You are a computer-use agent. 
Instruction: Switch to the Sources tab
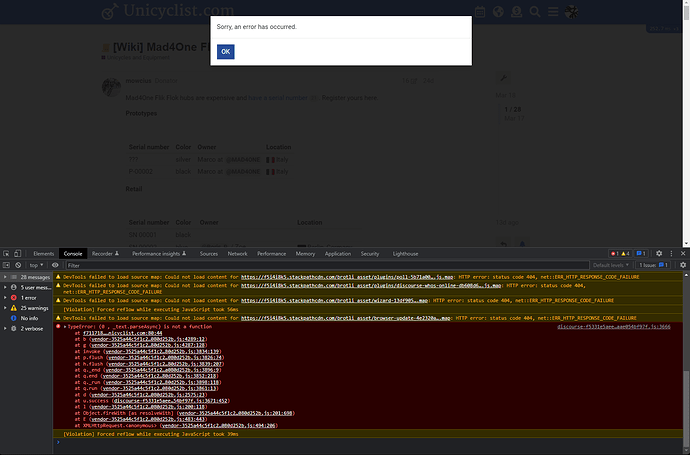click(209, 254)
